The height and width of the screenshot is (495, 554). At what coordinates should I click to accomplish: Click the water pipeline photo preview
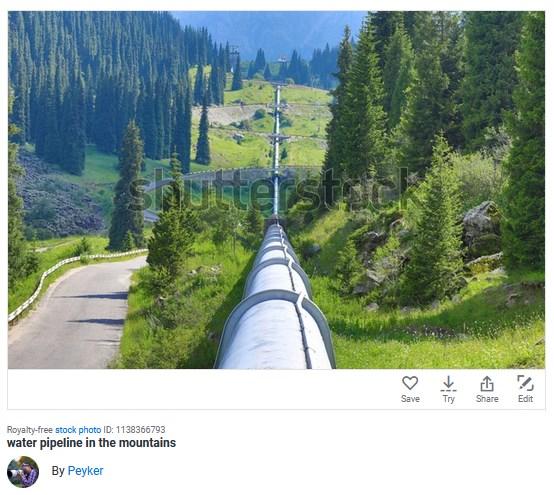tap(276, 190)
